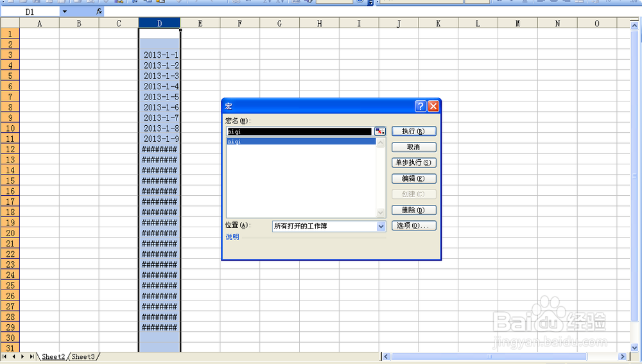Click the macro list scroll-down arrow

click(380, 212)
